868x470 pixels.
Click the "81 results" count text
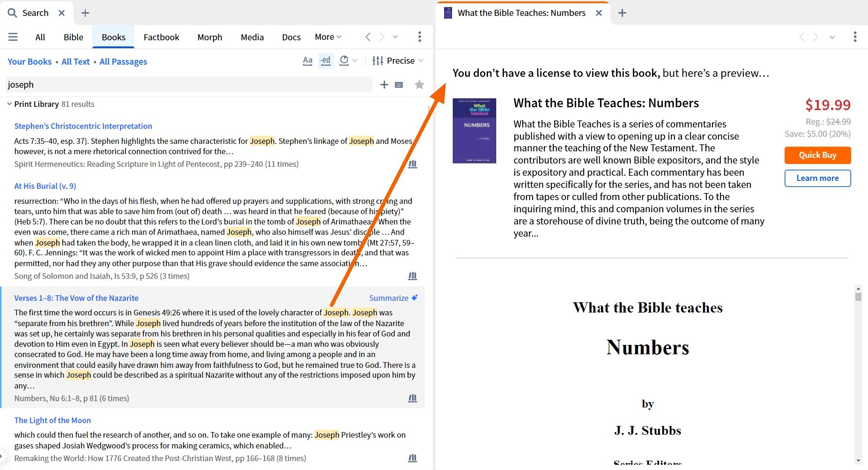pos(78,104)
